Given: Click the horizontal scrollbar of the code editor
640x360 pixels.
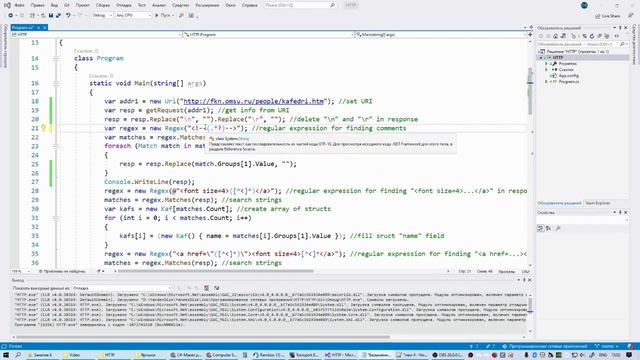Looking at the screenshot, I should click(216, 271).
